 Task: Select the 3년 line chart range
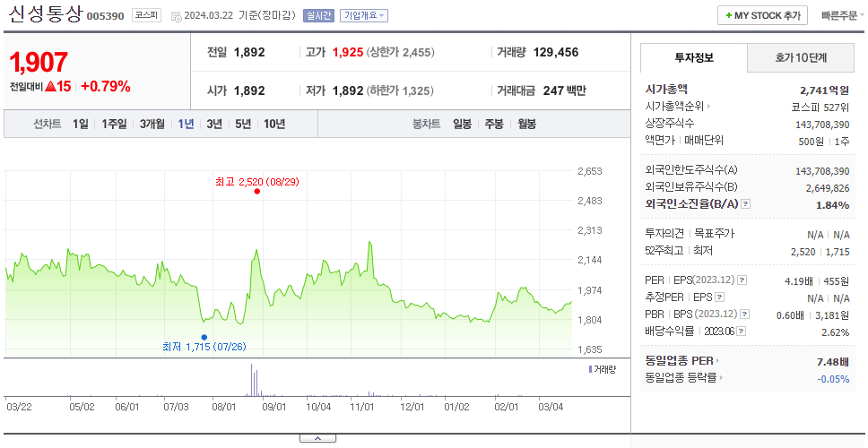pos(214,124)
